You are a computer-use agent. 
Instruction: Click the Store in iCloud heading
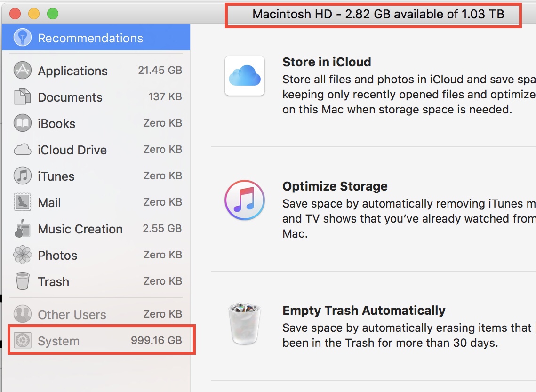click(327, 62)
